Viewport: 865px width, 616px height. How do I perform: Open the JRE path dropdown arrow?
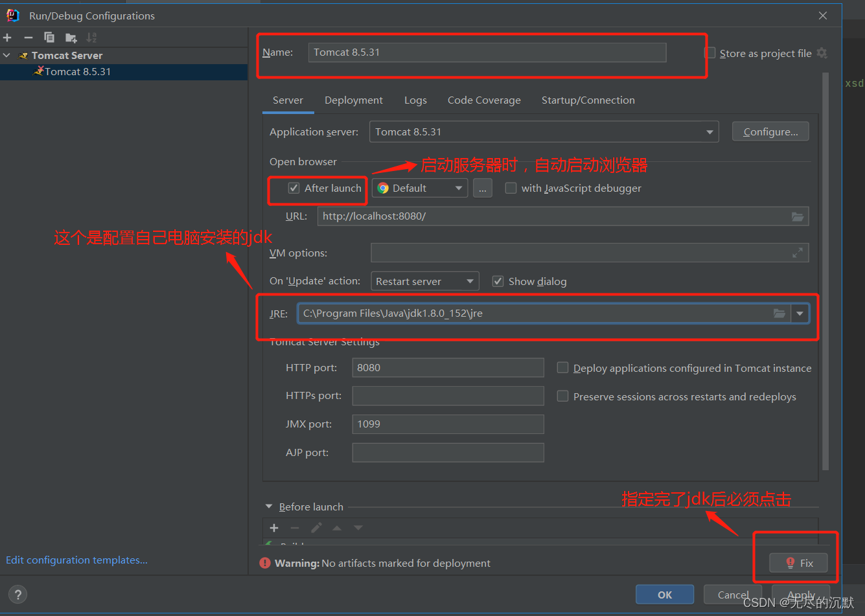(x=800, y=314)
